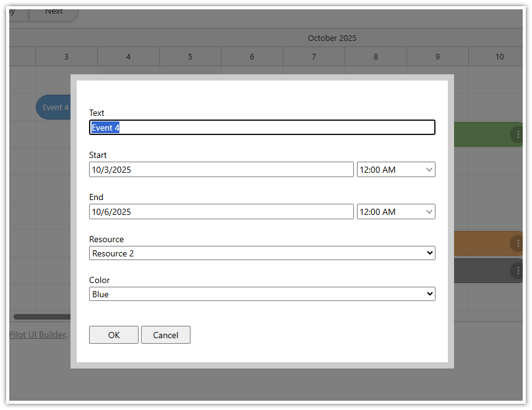
Task: Click the Start date field showing 10/3/2025
Action: (221, 169)
